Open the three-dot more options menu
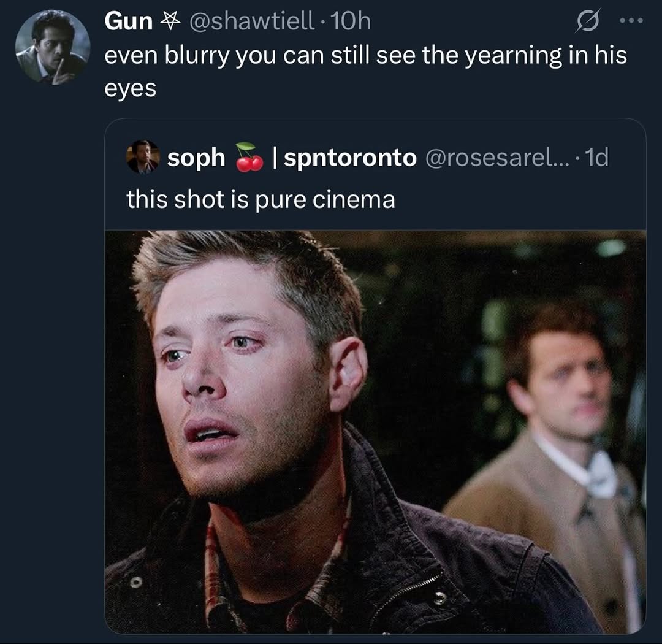The image size is (662, 644). tap(631, 21)
